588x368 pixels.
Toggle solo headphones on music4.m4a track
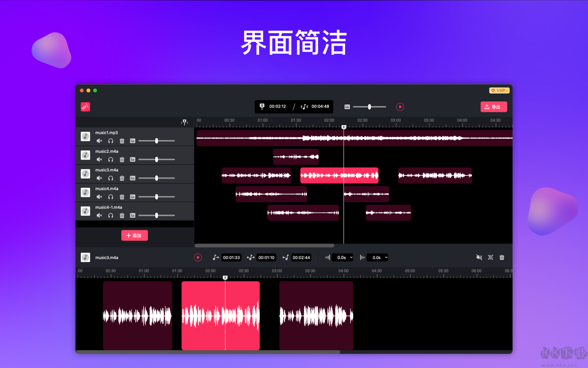[x=110, y=197]
